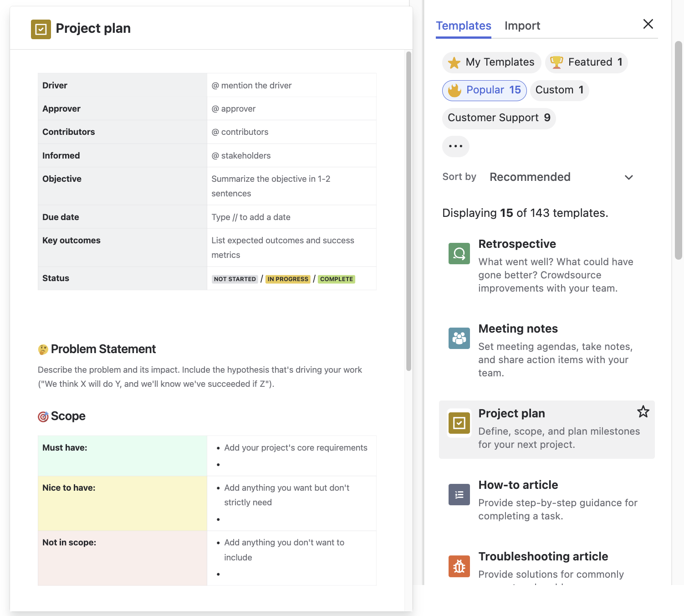The height and width of the screenshot is (616, 684).
Task: Click the 'Must have:' scope cell
Action: point(123,456)
